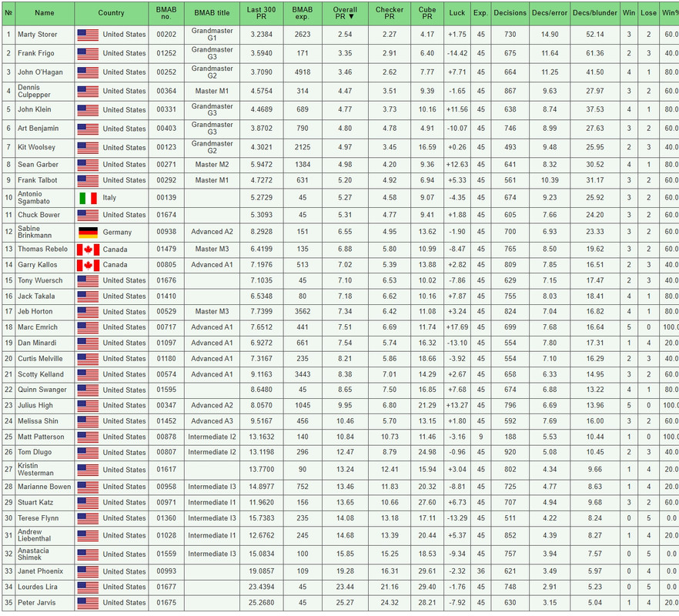Viewport: 679px width, 616px height.
Task: Click the US flag in Chuck Bower's row
Action: pos(88,216)
